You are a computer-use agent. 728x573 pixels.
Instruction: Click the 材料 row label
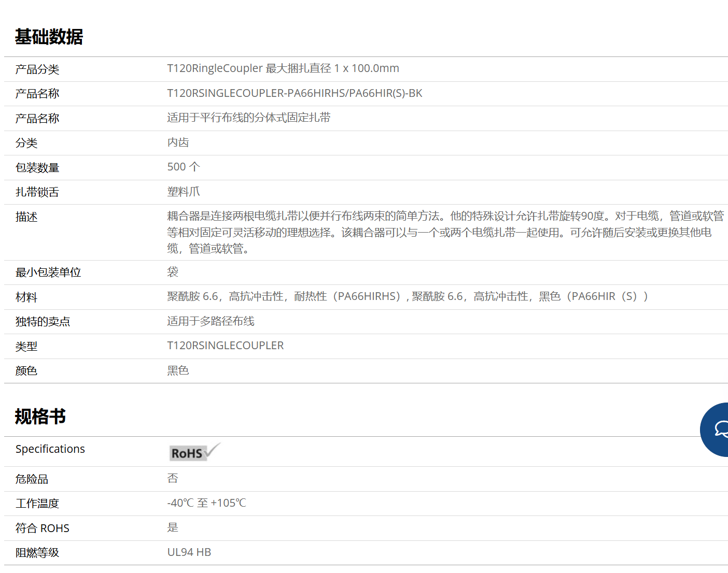click(26, 297)
